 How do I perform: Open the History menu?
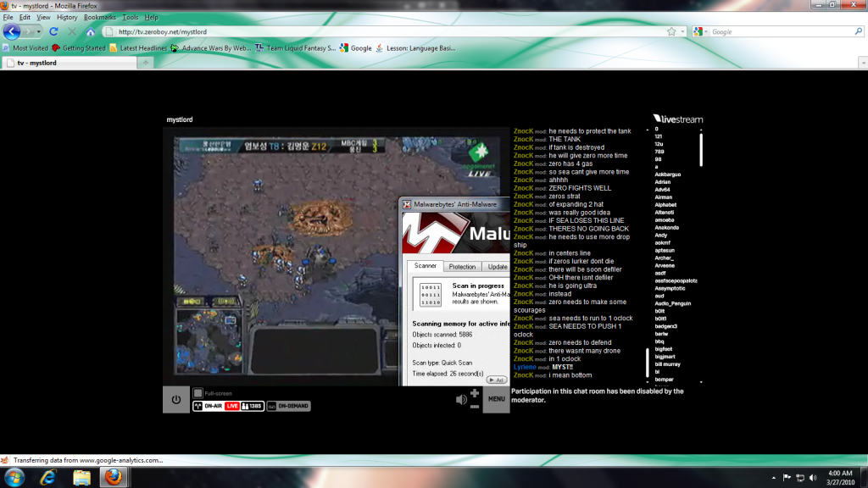[67, 17]
